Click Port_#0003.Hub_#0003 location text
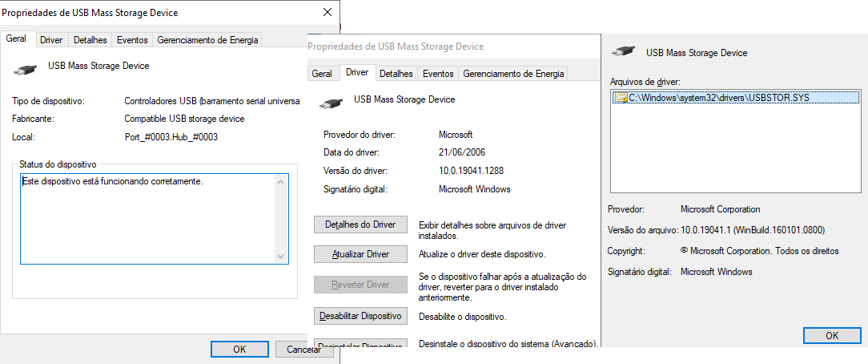 point(171,137)
